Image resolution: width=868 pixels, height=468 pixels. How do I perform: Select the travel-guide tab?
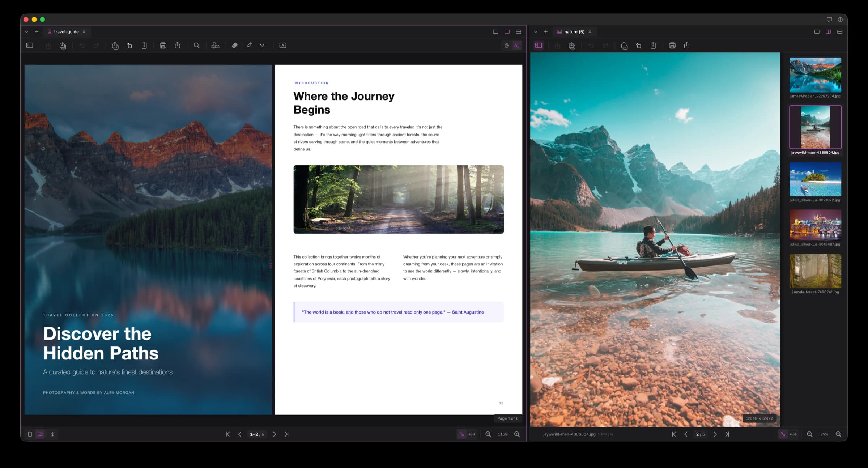[66, 31]
